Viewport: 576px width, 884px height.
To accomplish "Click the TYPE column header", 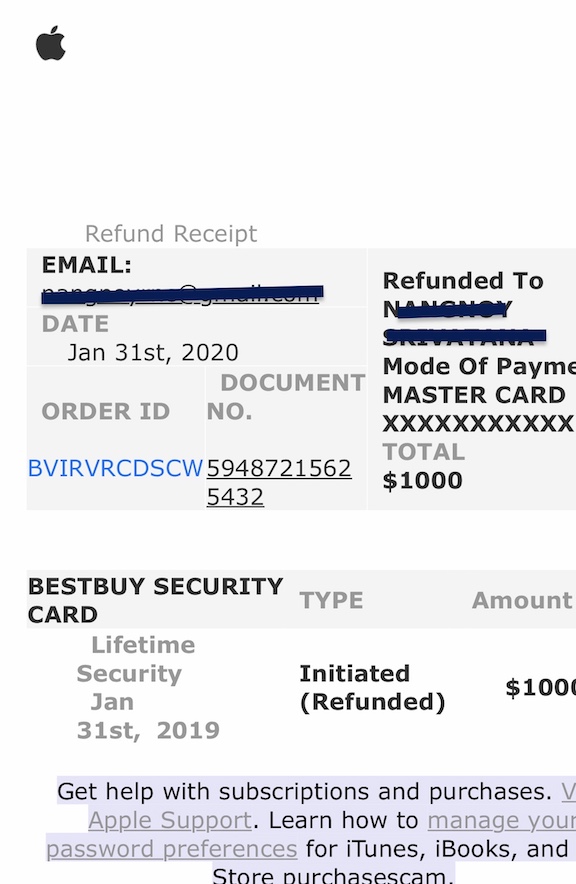I will click(331, 600).
